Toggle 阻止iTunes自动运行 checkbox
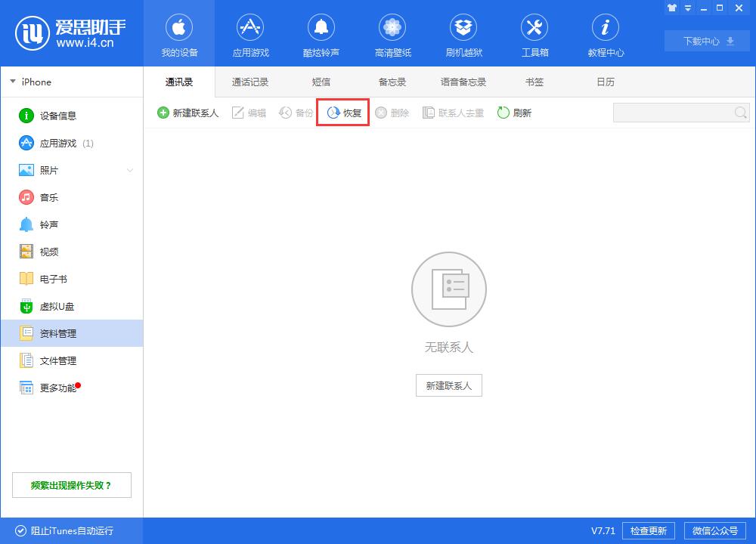This screenshot has width=756, height=544. coord(20,531)
